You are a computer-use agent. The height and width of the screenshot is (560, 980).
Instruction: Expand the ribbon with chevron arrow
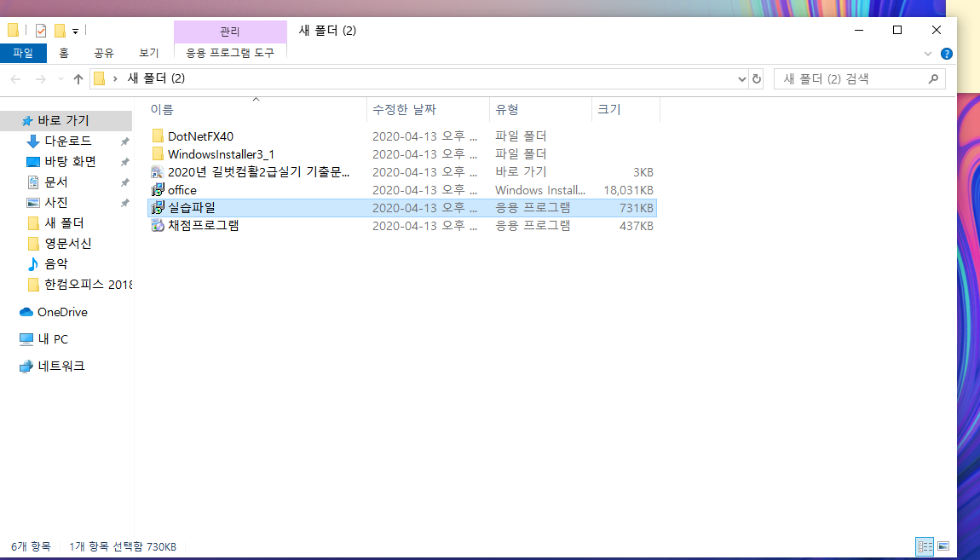click(928, 53)
